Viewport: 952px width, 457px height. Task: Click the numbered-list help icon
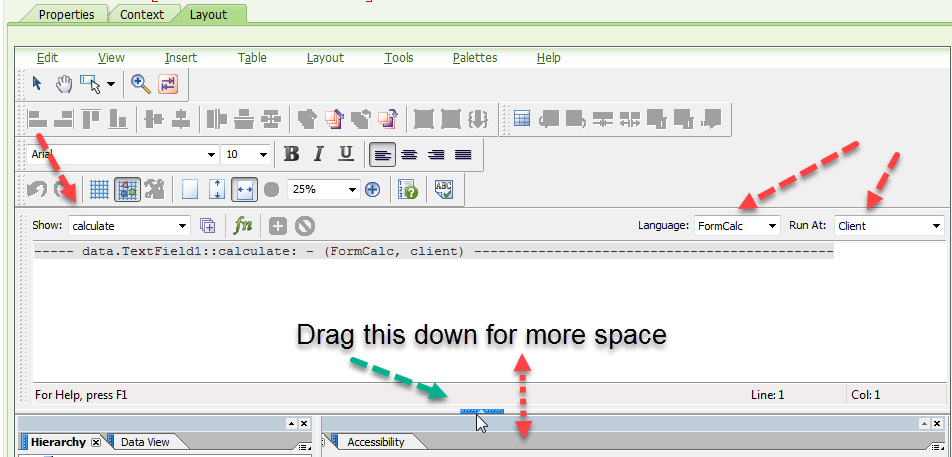(x=407, y=189)
